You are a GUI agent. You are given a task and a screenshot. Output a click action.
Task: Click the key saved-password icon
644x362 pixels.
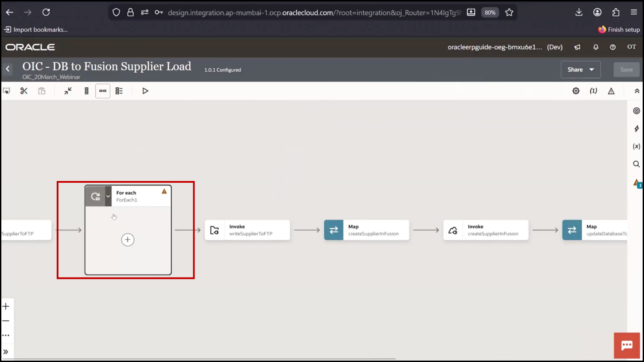click(159, 12)
